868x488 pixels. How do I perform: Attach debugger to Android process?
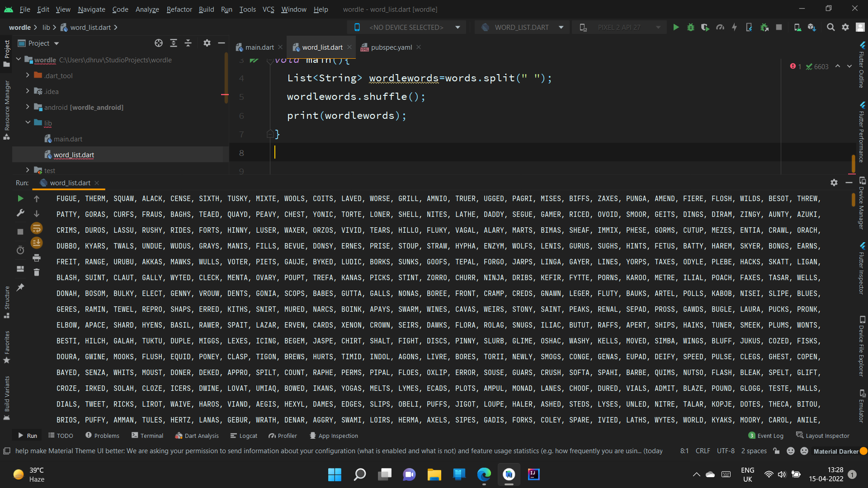click(764, 28)
